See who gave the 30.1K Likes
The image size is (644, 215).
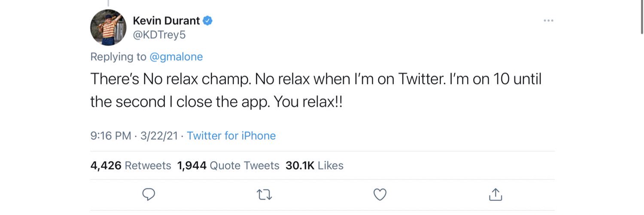(314, 166)
